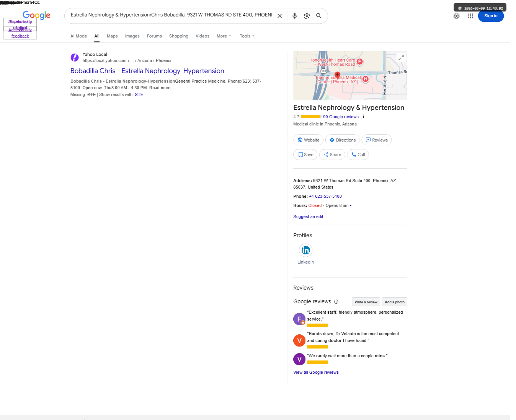Viewport: 516px width, 420px height.
Task: Start voice search with the microphone icon
Action: (295, 16)
